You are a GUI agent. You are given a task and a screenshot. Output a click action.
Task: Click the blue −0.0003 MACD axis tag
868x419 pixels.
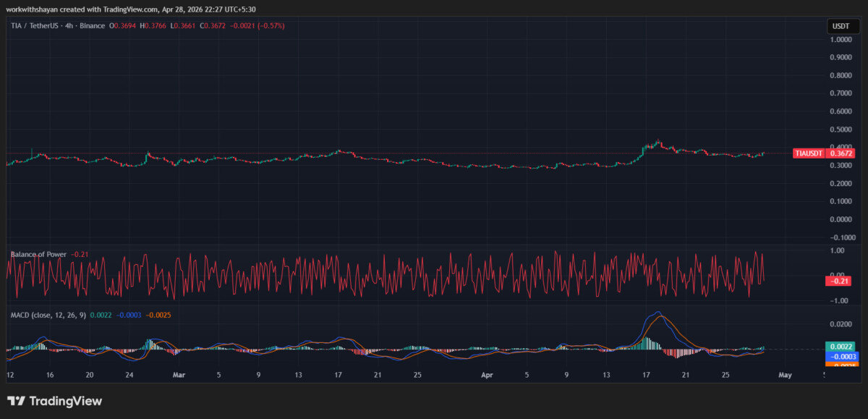[x=840, y=357]
